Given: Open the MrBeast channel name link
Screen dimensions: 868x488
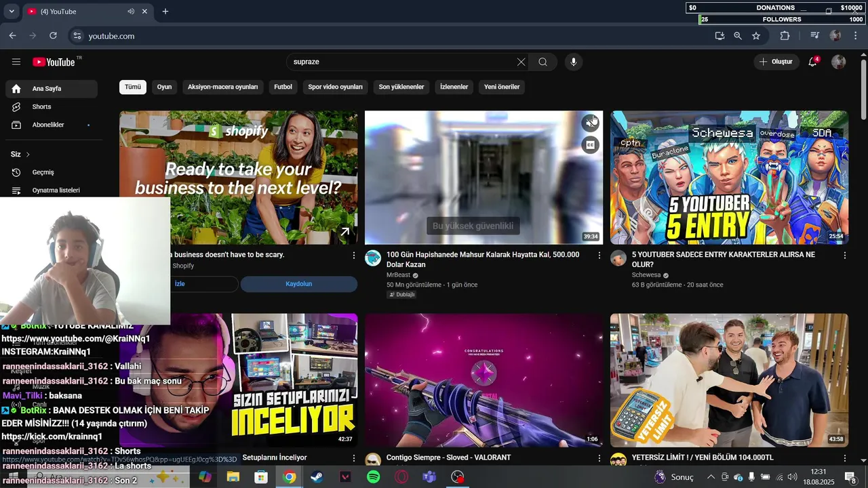Looking at the screenshot, I should 399,275.
